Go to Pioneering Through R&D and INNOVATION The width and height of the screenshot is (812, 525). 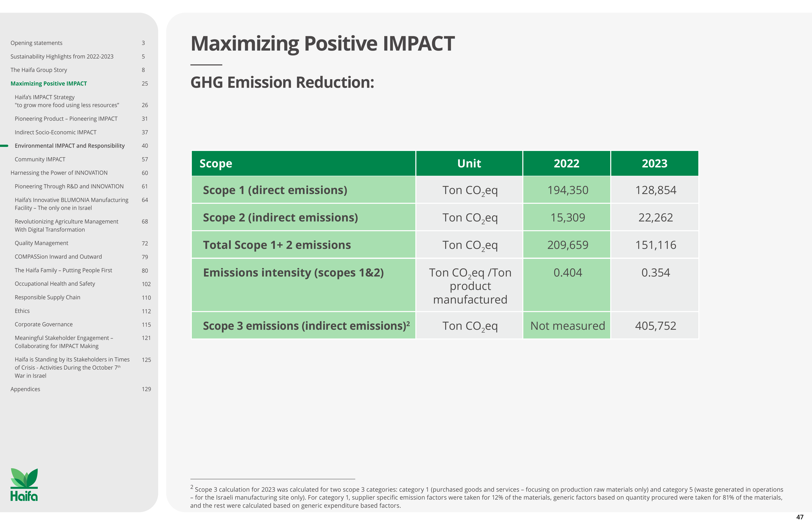[x=69, y=187]
